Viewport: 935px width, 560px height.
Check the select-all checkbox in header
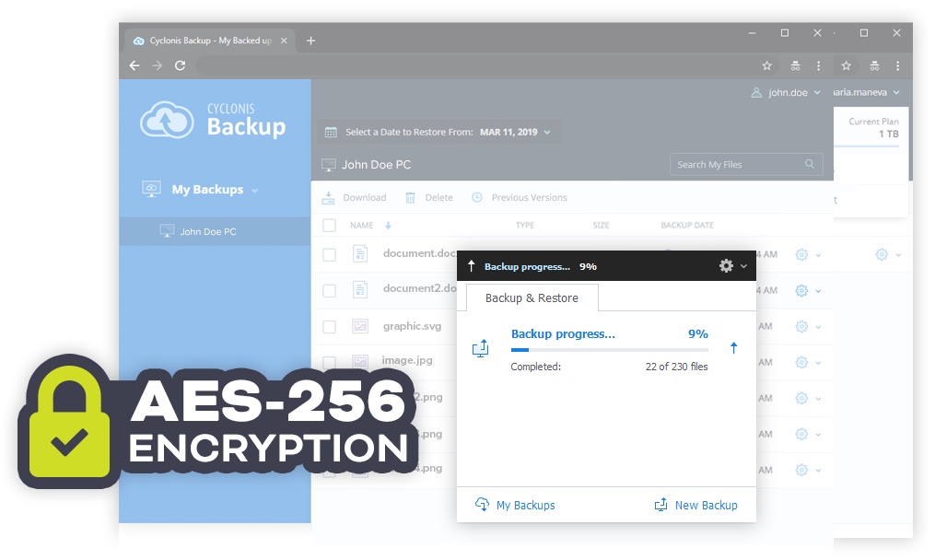coord(329,226)
